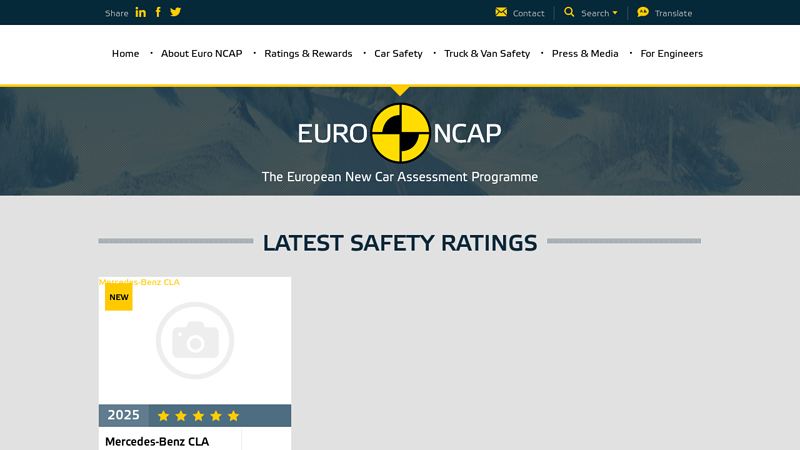Click the European New Car Assessment Programme tagline
This screenshot has height=450, width=800.
pyautogui.click(x=400, y=177)
